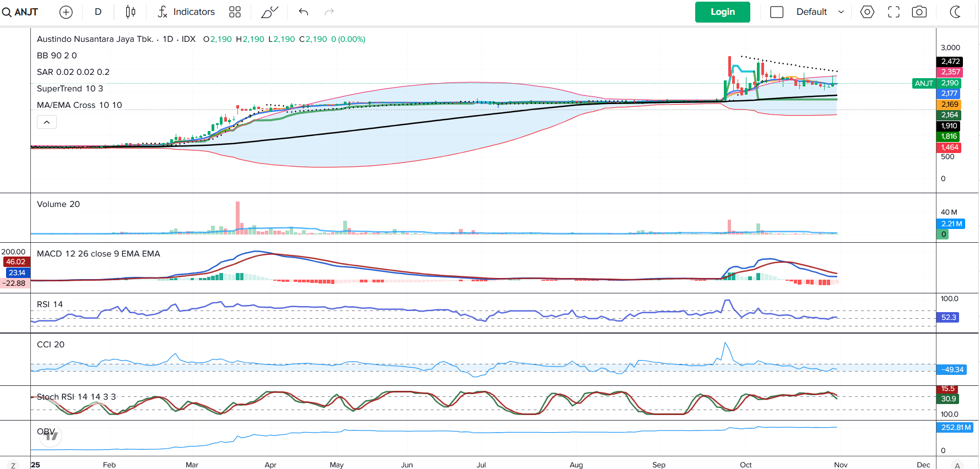Click the Z timezone button at bottom left
The image size is (980, 469).
tap(13, 465)
